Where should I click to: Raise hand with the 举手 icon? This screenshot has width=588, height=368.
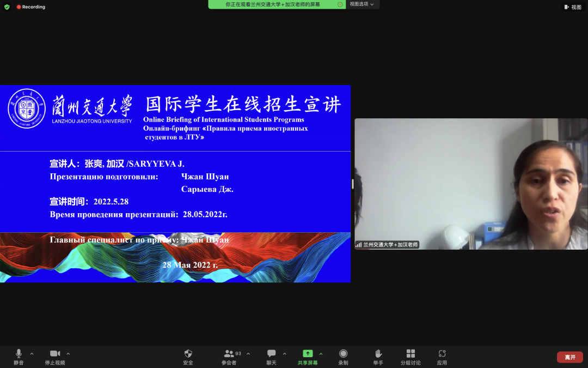tap(378, 354)
